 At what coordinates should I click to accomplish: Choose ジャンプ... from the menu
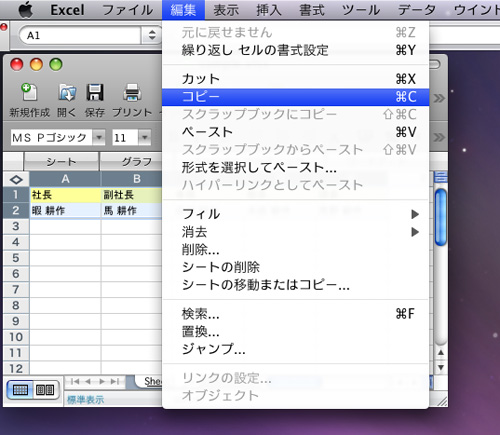295,349
